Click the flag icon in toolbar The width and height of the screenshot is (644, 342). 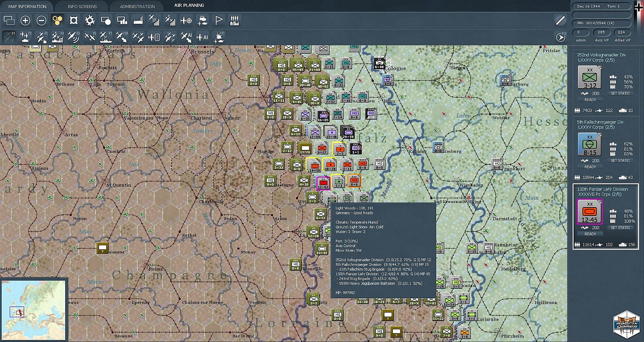pos(219,20)
